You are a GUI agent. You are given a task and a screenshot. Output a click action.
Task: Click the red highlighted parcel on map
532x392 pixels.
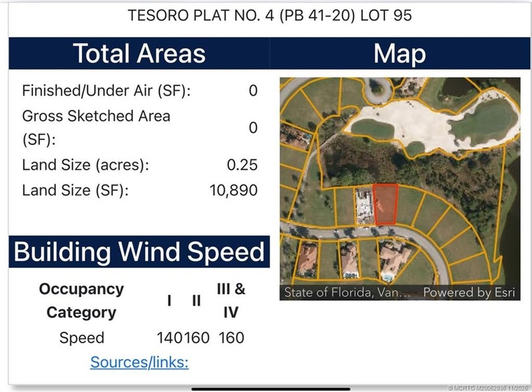tap(385, 205)
